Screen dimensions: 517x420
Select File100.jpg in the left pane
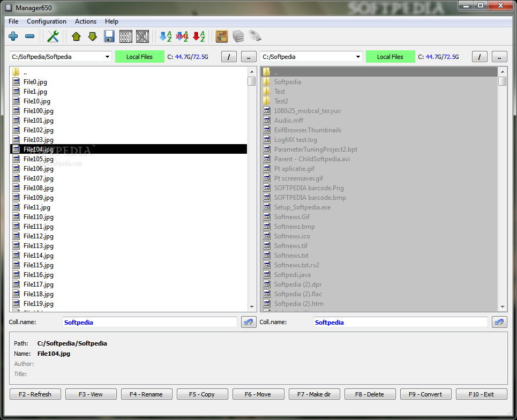pos(129,111)
